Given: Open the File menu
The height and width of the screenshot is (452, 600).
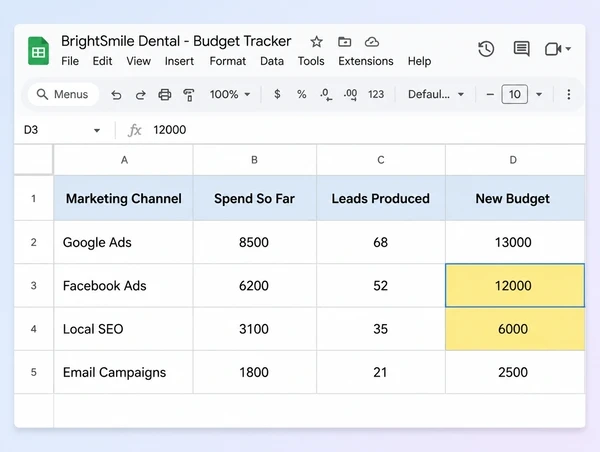Looking at the screenshot, I should 70,61.
